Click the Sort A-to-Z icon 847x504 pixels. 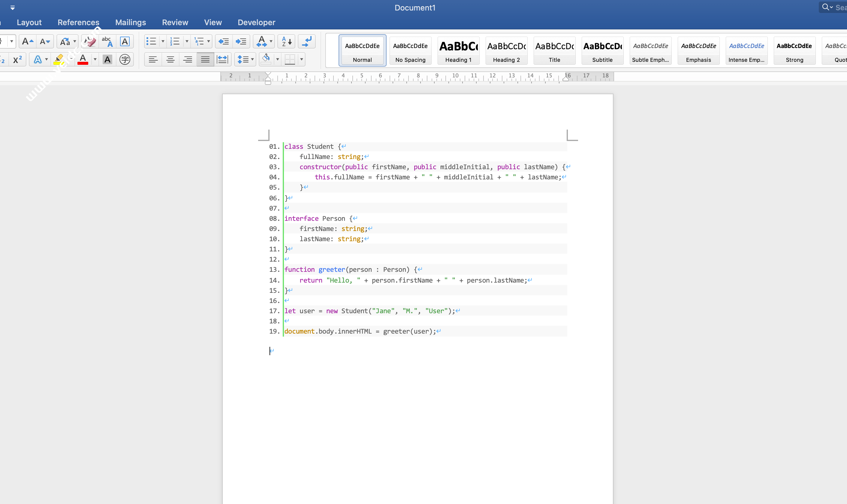click(286, 41)
